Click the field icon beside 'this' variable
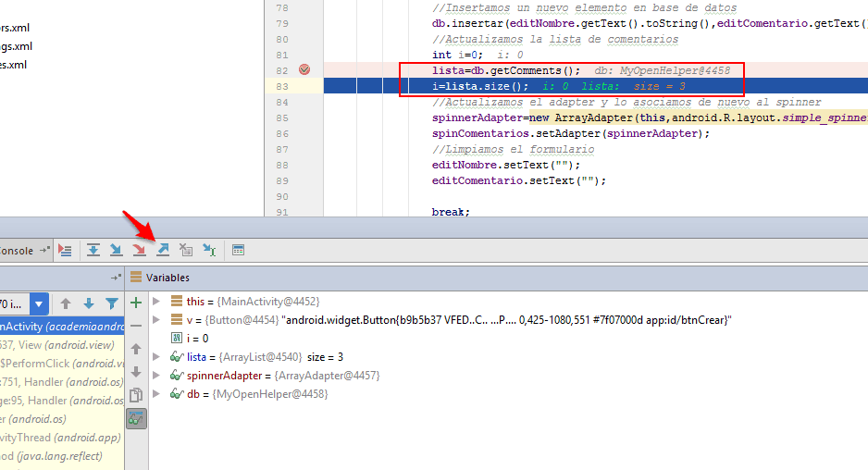Screen dimensions: 868x470 177,302
